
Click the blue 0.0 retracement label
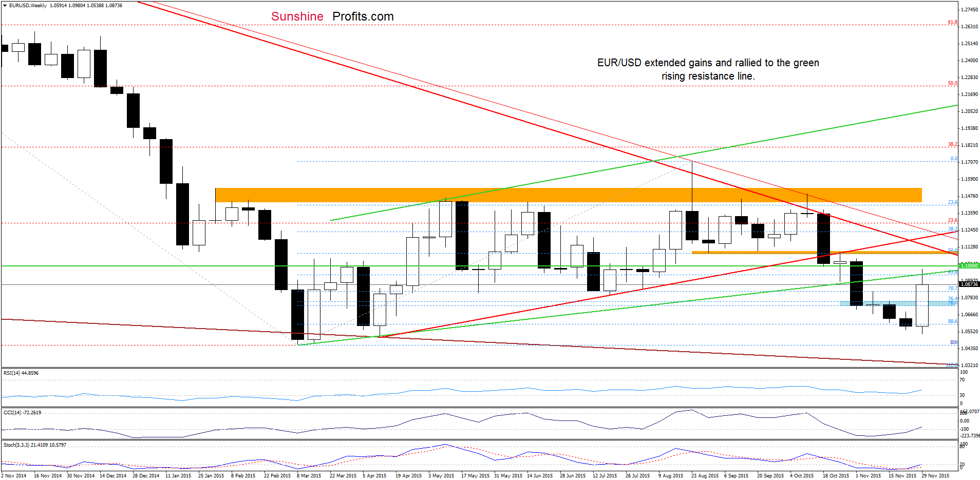click(954, 159)
